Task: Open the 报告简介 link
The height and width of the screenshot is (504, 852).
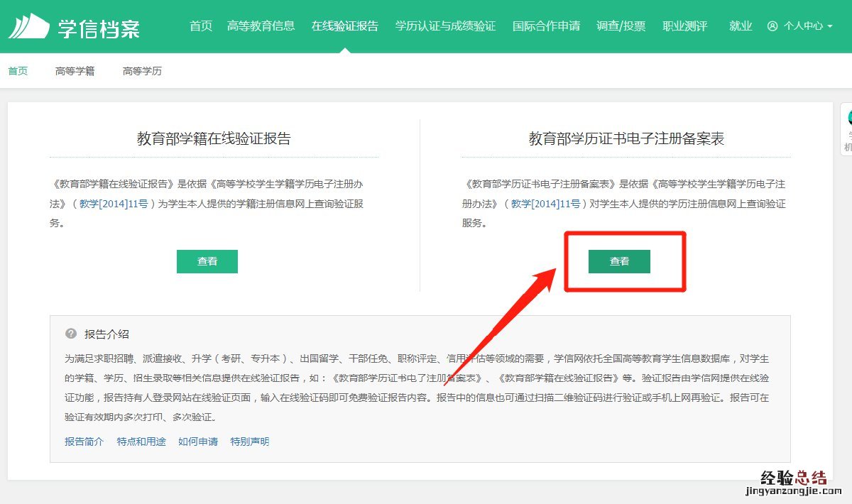Action: 84,442
